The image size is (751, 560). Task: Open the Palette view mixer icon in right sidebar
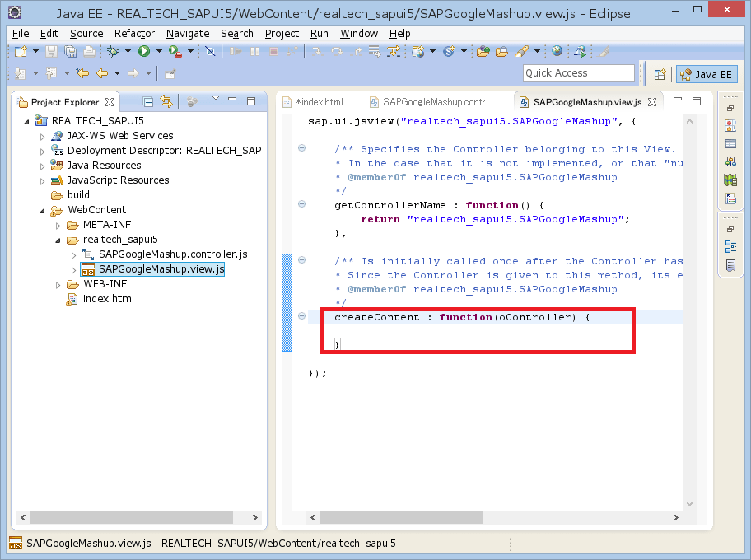(x=730, y=162)
